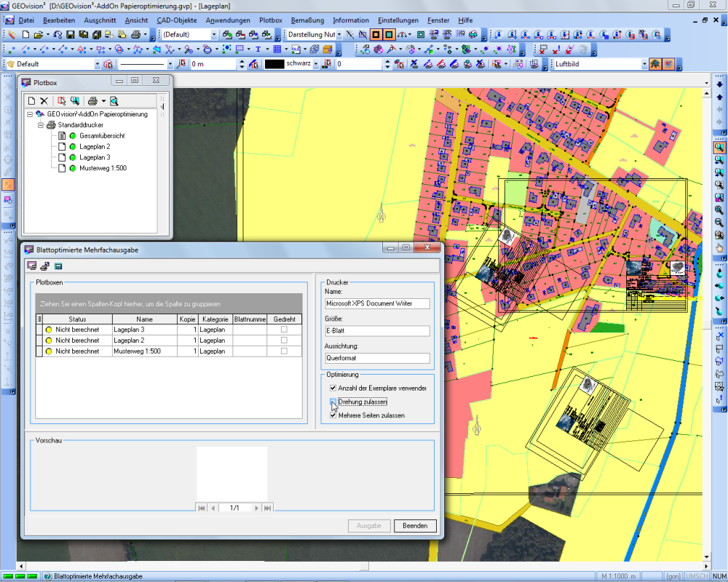Toggle Gedreht checkbox for Lageplan 3 row
The height and width of the screenshot is (582, 728).
coord(284,330)
